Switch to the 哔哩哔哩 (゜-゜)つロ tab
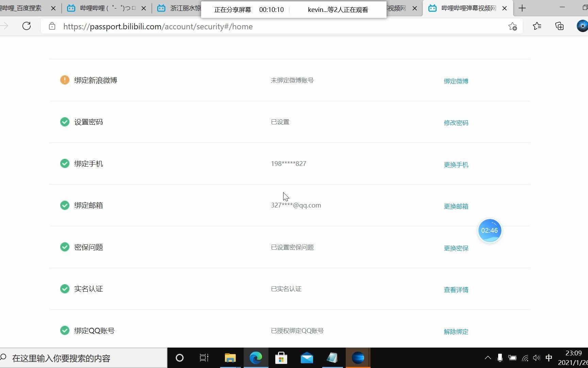 tap(107, 8)
